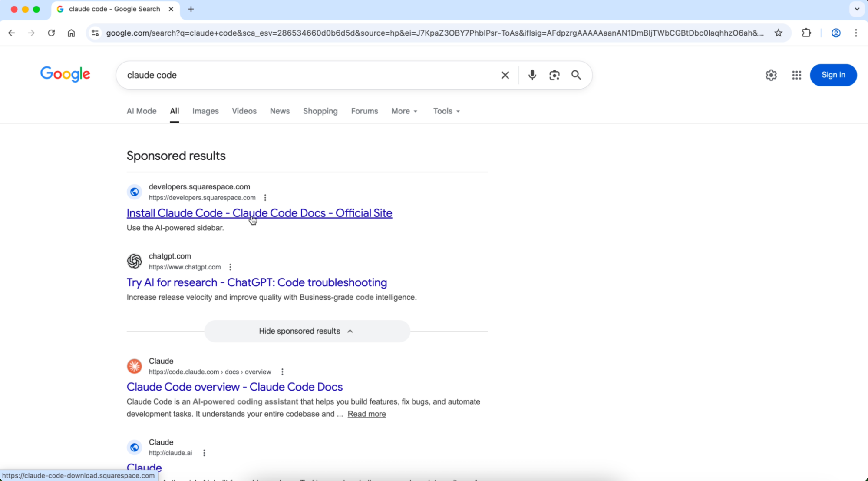This screenshot has height=481, width=868.
Task: Open the Tools dropdown
Action: coord(446,111)
